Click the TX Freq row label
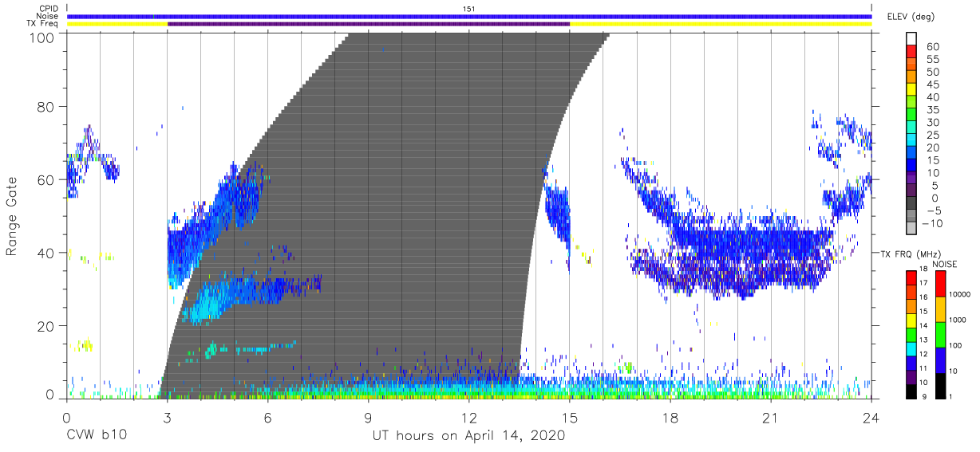 [x=43, y=23]
